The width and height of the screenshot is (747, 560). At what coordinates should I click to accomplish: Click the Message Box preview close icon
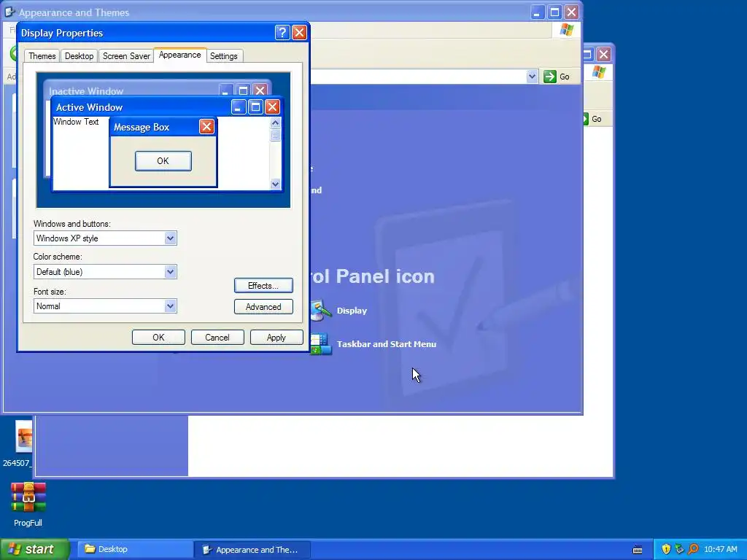click(206, 127)
